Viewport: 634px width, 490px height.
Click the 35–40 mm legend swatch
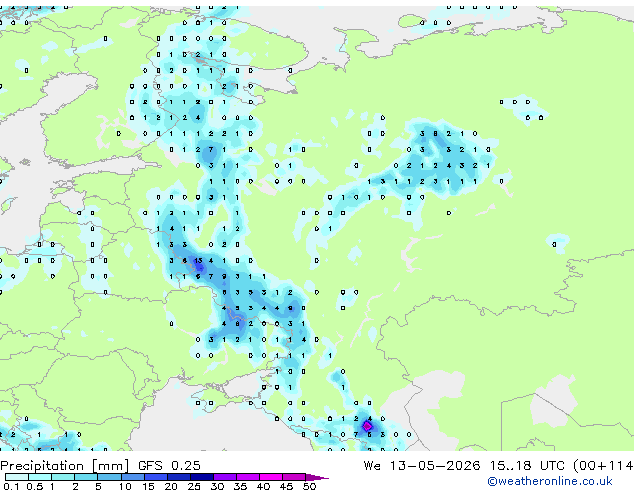pyautogui.click(x=248, y=477)
